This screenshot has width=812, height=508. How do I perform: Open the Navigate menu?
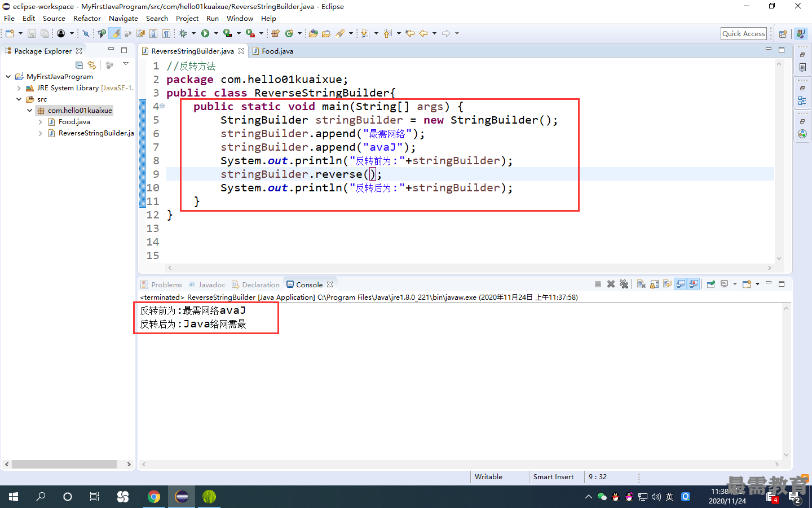[123, 18]
